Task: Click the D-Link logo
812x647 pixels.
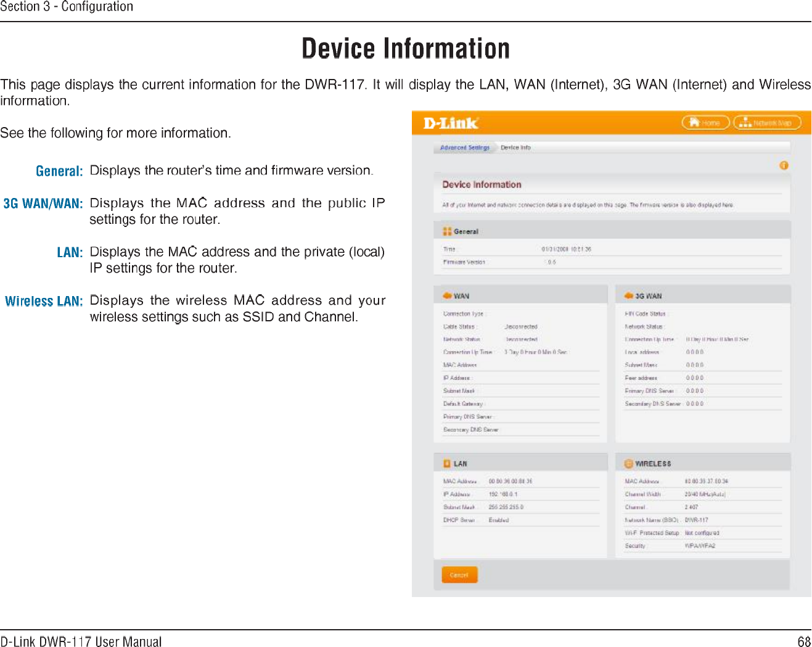Action: [x=451, y=123]
